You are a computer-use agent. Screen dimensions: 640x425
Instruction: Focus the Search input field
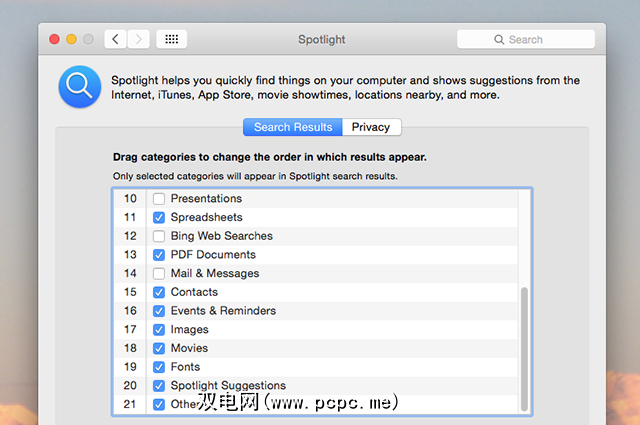[526, 39]
